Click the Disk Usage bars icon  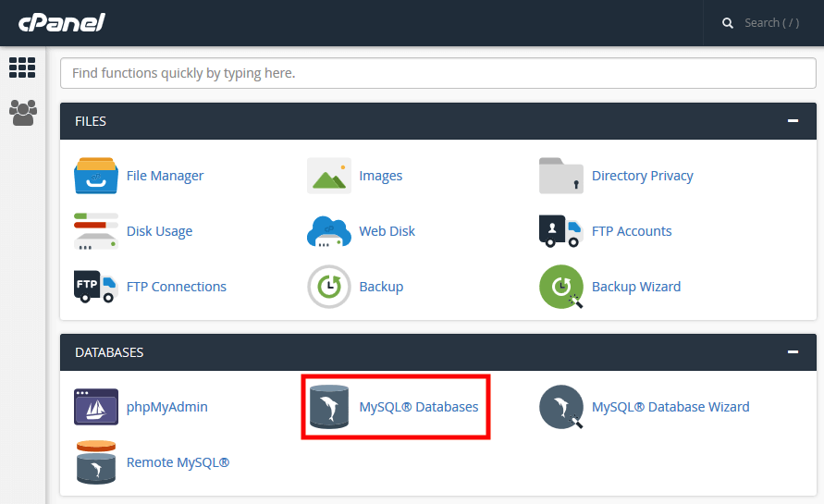click(x=95, y=231)
